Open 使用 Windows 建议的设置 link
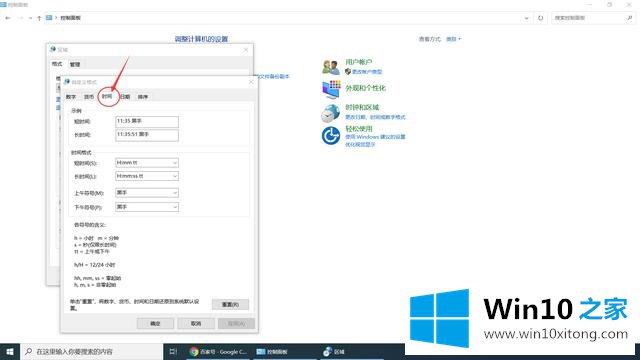This screenshot has width=640, height=360. [375, 137]
